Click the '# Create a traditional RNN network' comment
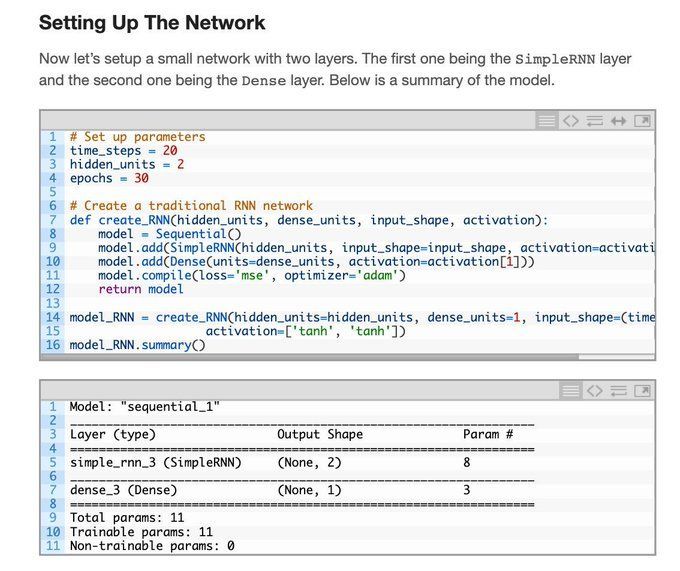The height and width of the screenshot is (571, 680). coord(191,206)
